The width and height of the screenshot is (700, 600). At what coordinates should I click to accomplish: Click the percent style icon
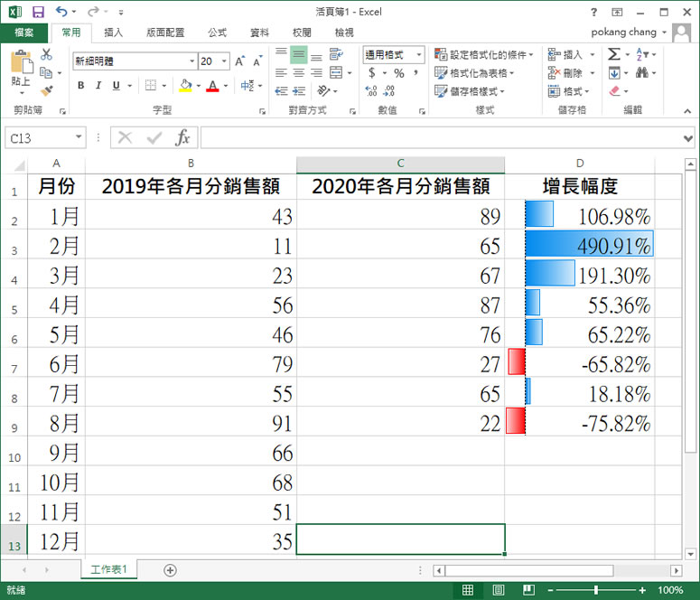[398, 73]
